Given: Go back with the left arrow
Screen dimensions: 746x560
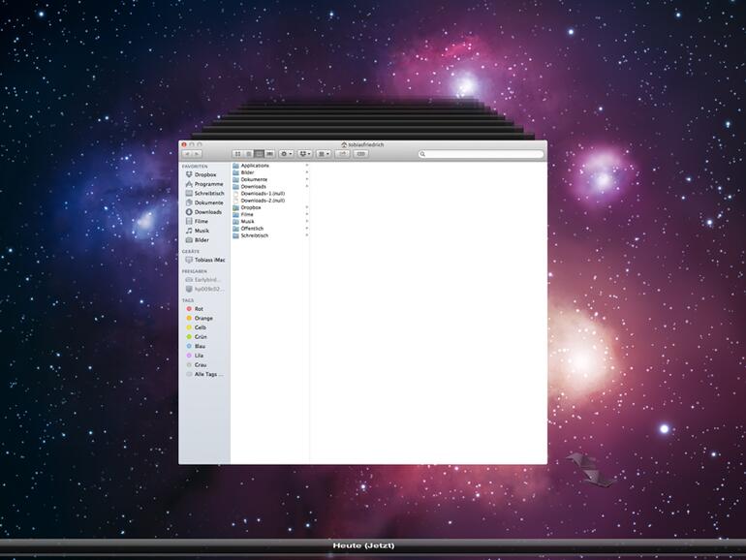Looking at the screenshot, I should [x=187, y=154].
